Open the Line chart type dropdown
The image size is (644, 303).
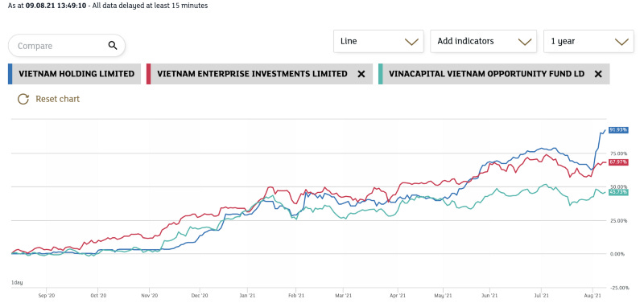point(378,41)
